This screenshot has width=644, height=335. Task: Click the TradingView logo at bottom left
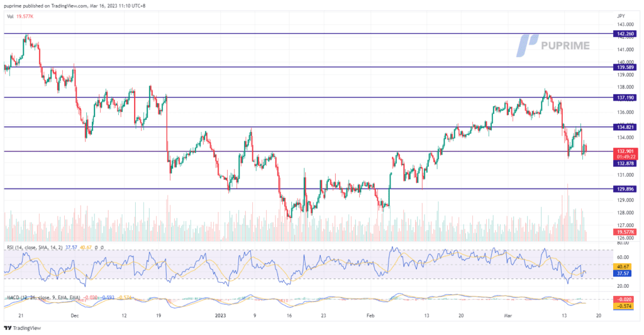(x=23, y=328)
